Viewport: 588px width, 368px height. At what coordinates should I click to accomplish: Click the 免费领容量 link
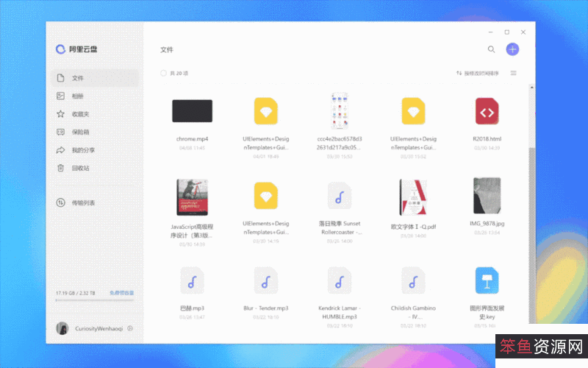coord(121,293)
